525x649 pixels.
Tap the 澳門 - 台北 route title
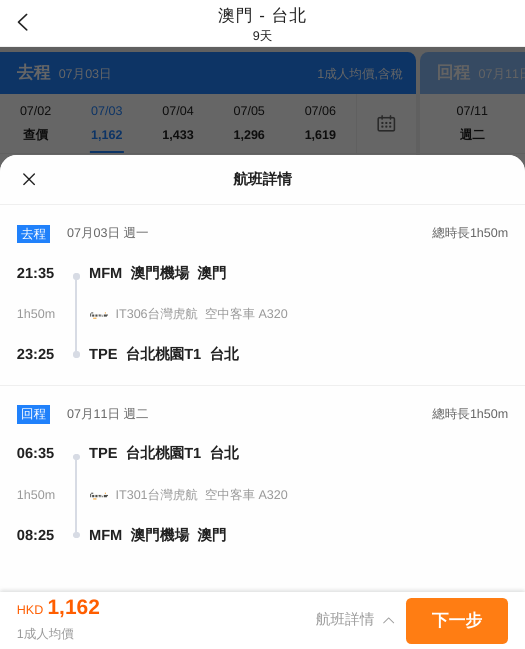point(262,16)
